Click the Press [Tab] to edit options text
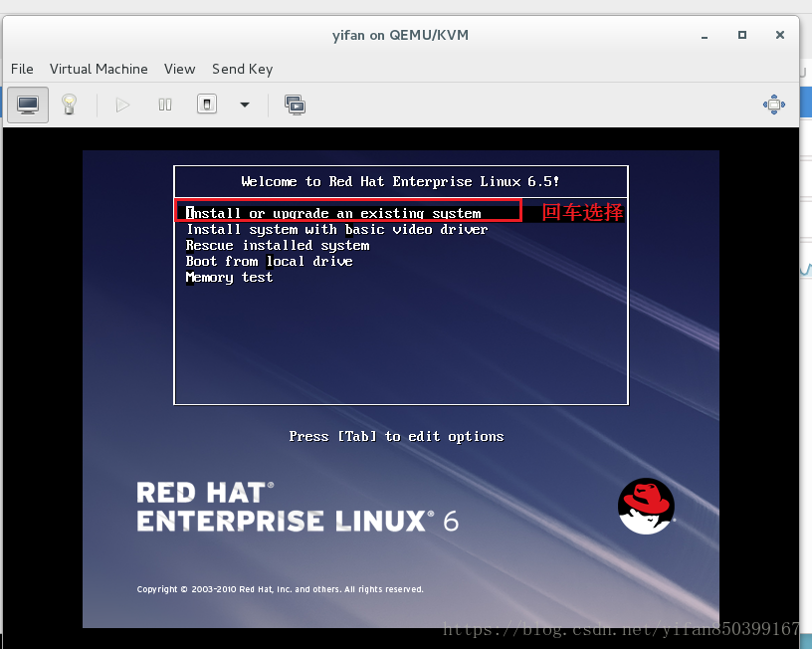Viewport: 812px width, 649px height. [396, 437]
